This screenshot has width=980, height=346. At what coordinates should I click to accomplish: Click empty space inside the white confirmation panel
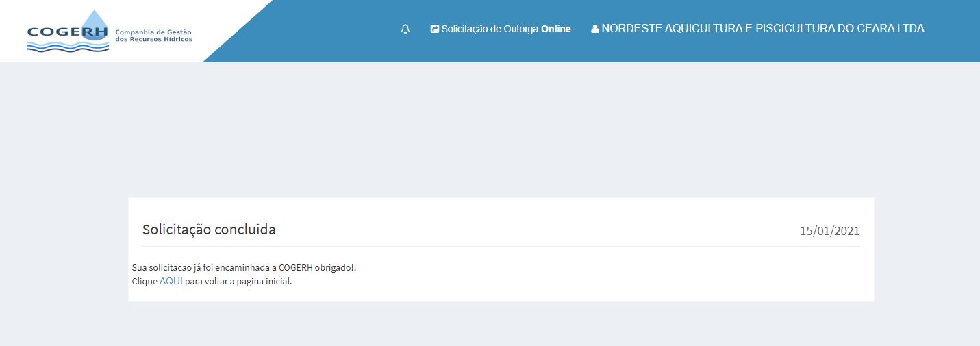(548, 277)
